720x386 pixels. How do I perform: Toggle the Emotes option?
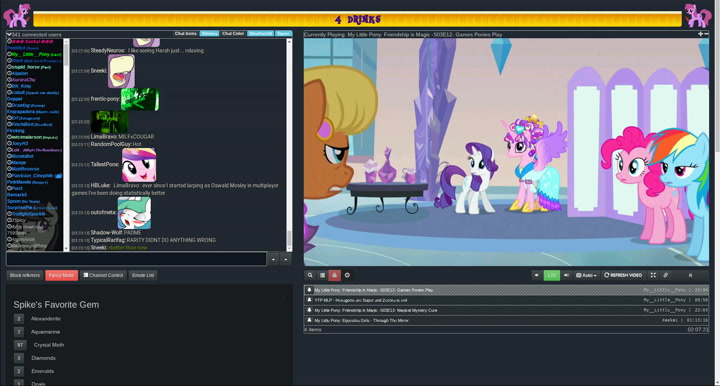tap(209, 34)
